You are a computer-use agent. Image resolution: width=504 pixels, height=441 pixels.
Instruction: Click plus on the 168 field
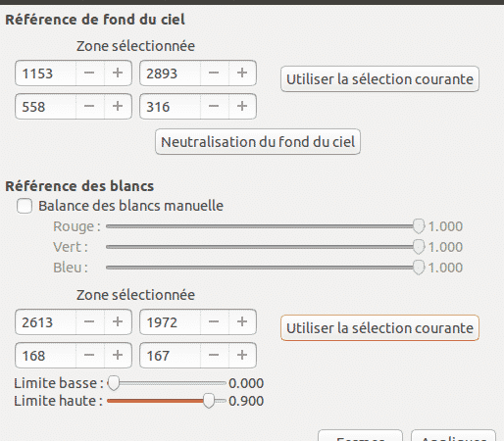118,355
